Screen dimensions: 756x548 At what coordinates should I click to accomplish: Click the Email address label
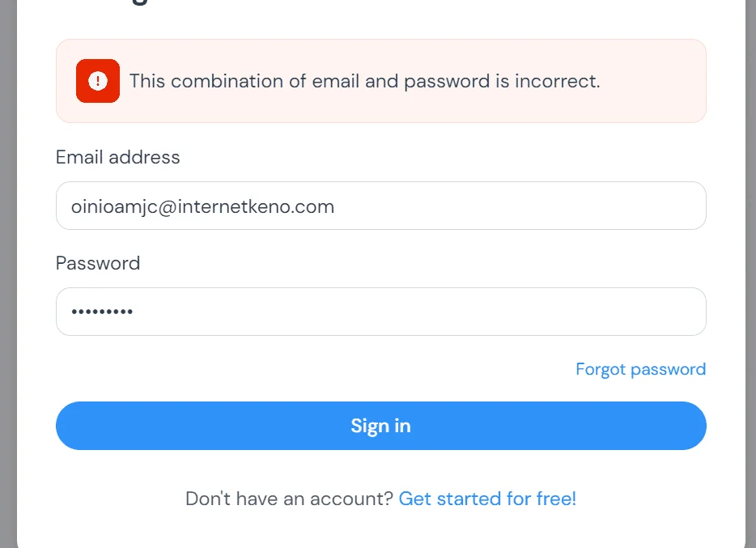[x=117, y=157]
